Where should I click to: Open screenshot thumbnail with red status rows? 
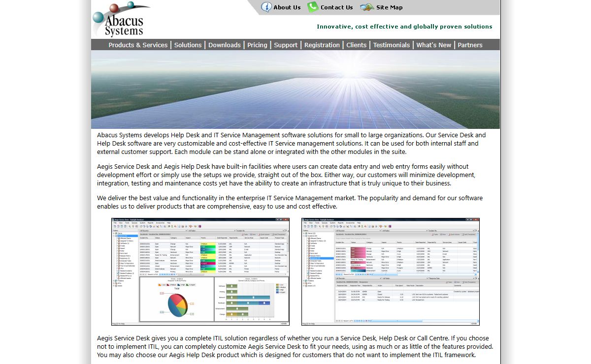point(391,272)
